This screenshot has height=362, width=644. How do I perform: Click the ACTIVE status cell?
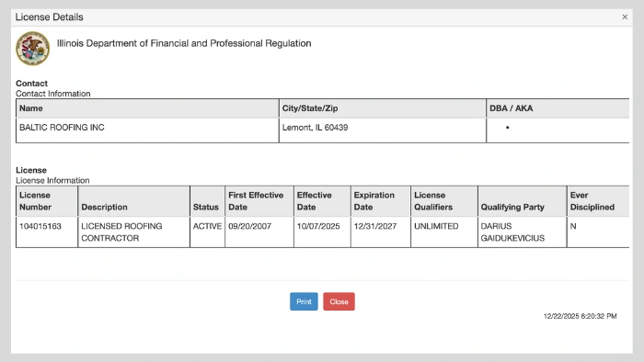click(x=207, y=232)
